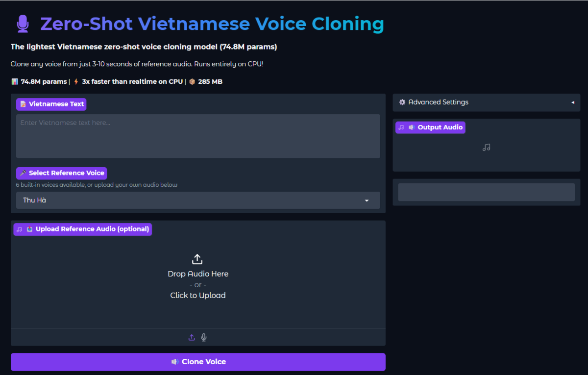Viewport: 588px width, 375px height.
Task: Select the microphone icon to record reference audio
Action: (203, 337)
